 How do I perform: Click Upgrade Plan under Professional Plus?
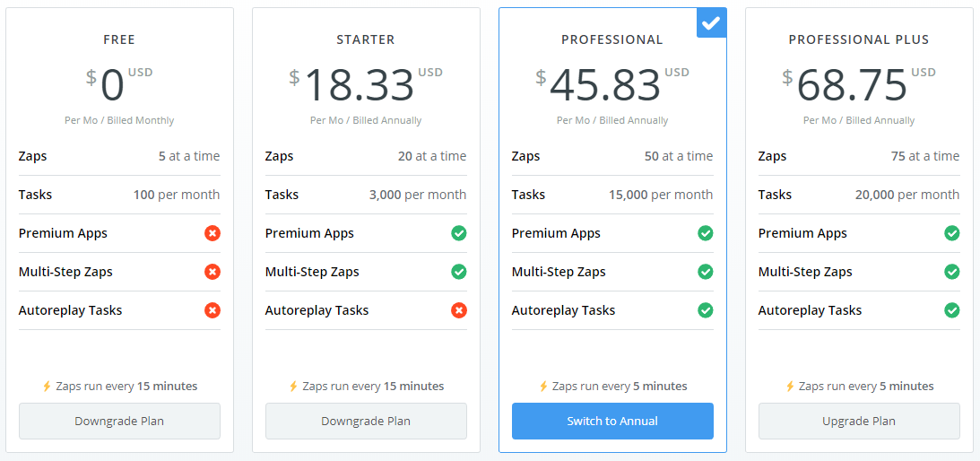(x=859, y=421)
